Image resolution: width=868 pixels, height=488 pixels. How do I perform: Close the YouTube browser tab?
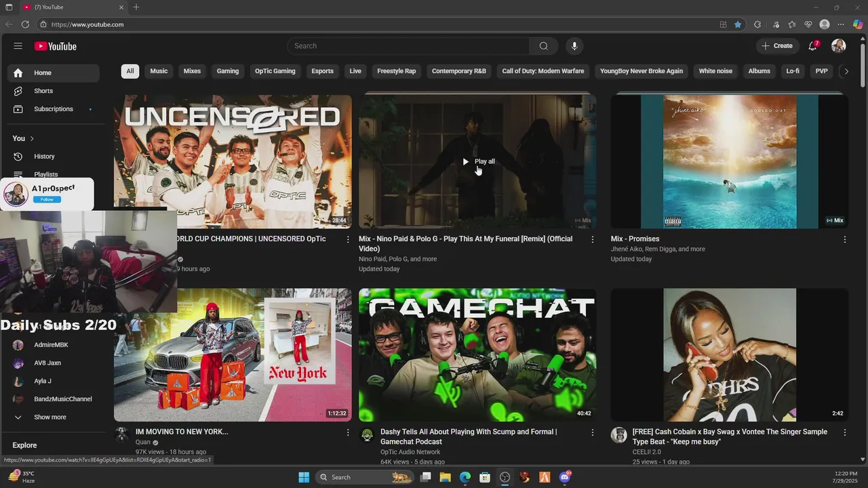click(x=121, y=7)
